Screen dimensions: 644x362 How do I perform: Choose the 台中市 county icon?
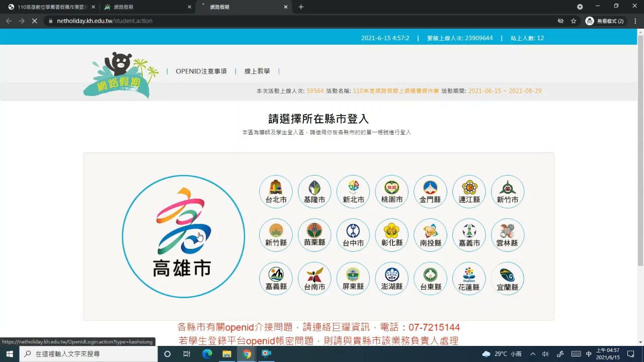[x=353, y=235]
